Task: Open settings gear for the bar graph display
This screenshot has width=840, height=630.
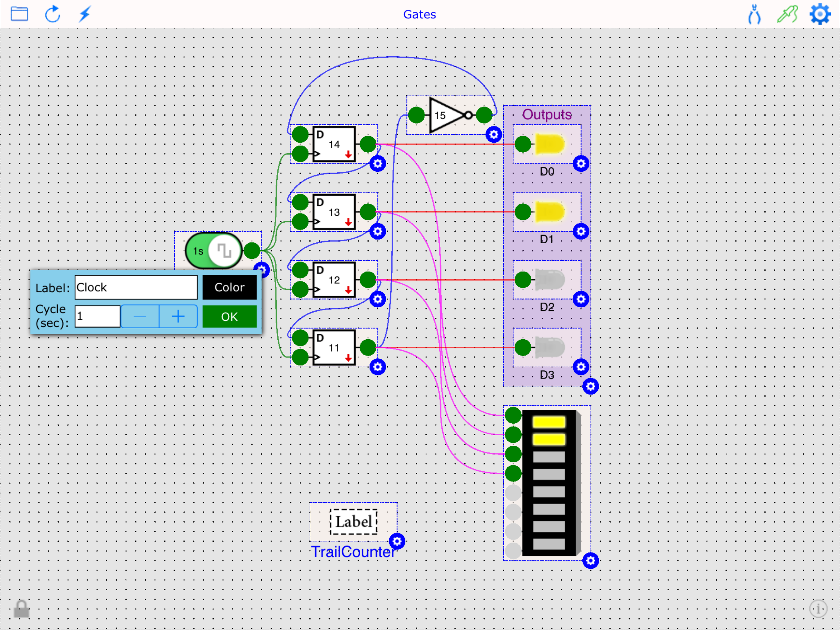Action: 591,560
